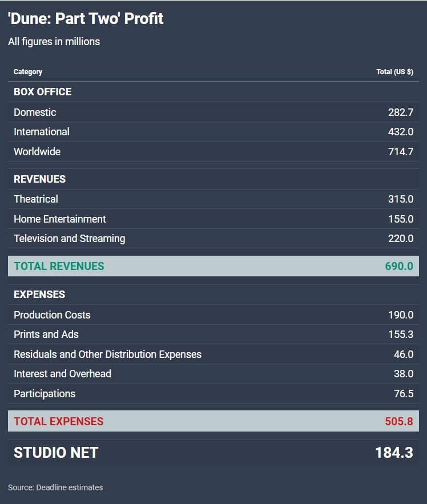This screenshot has height=504, width=427.
Task: Select the TOTAL REVENUES label
Action: coord(59,266)
